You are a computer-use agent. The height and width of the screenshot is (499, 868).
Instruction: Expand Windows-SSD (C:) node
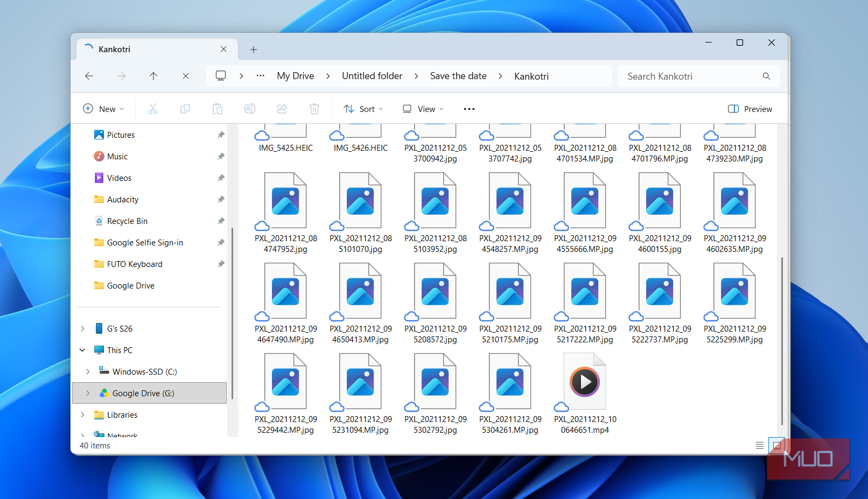coord(88,371)
